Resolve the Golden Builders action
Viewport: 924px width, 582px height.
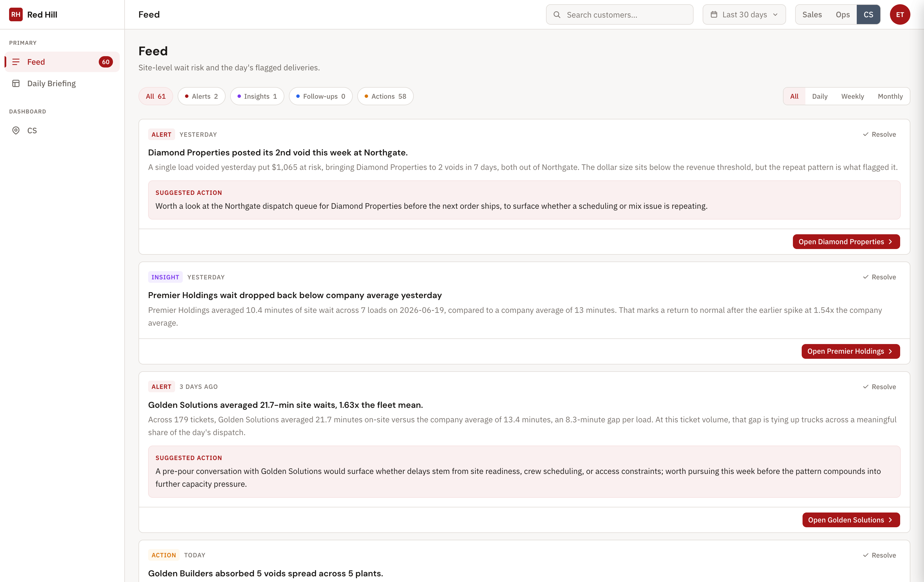(x=879, y=555)
